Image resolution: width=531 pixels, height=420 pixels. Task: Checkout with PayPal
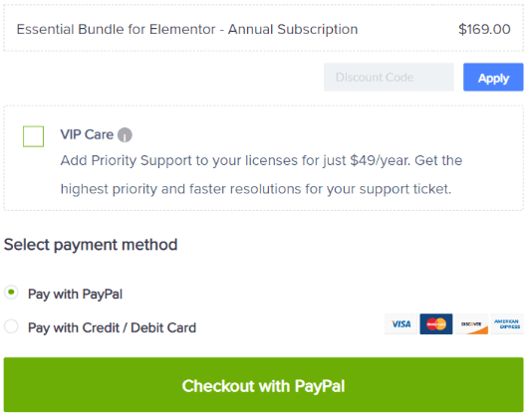click(263, 385)
